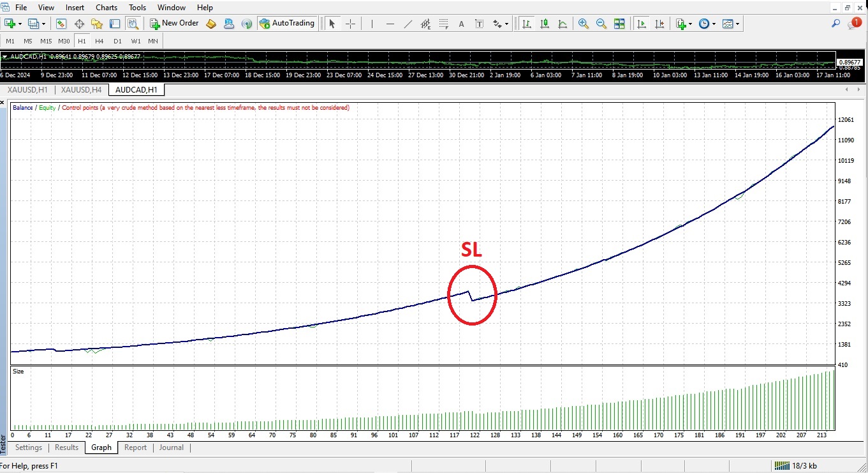Open the Indicators list icon
Viewport: 868px width, 473px height.
(680, 24)
